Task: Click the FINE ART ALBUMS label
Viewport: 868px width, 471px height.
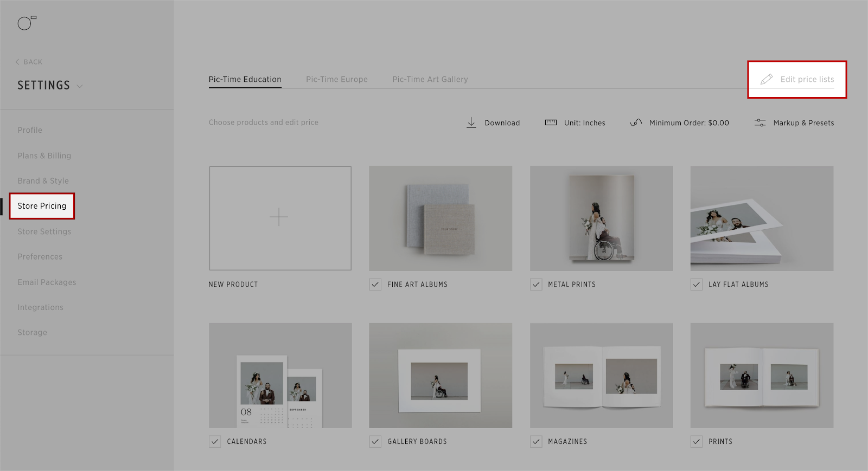Action: point(418,285)
